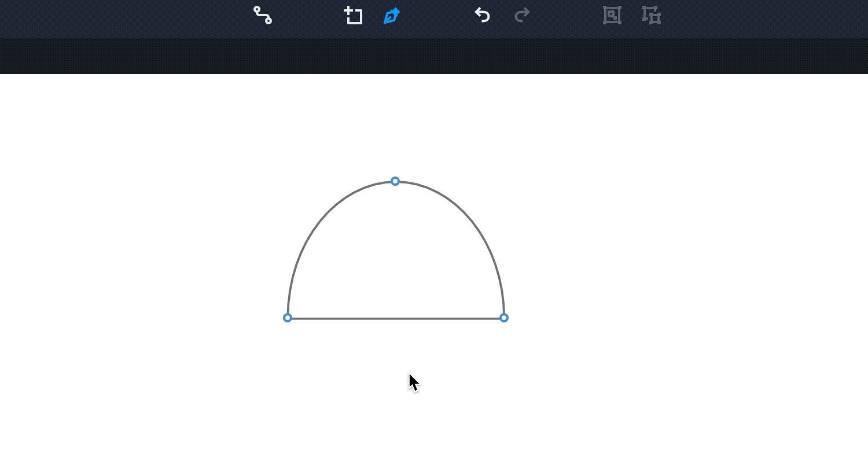Select the path node editing tool
Screen dimensions: 868x470
263,16
